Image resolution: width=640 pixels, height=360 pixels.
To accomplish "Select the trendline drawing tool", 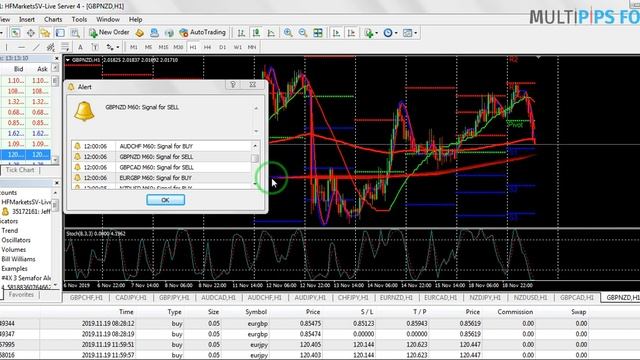I will pyautogui.click(x=36, y=47).
